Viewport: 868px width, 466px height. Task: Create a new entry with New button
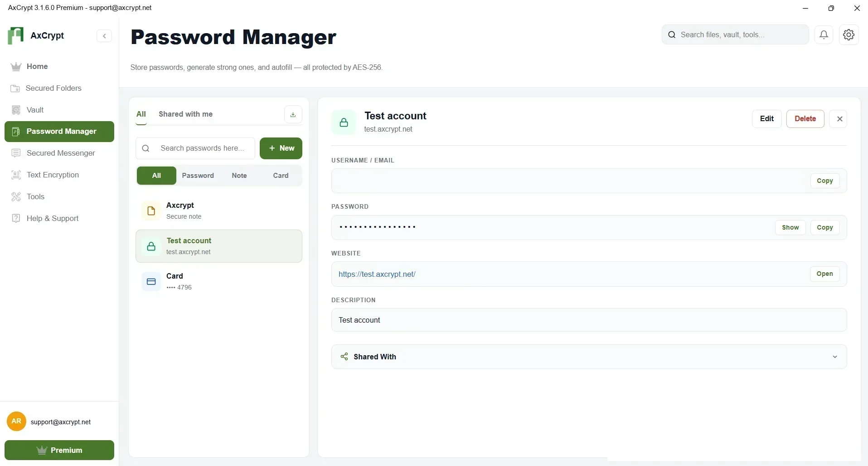pos(281,148)
